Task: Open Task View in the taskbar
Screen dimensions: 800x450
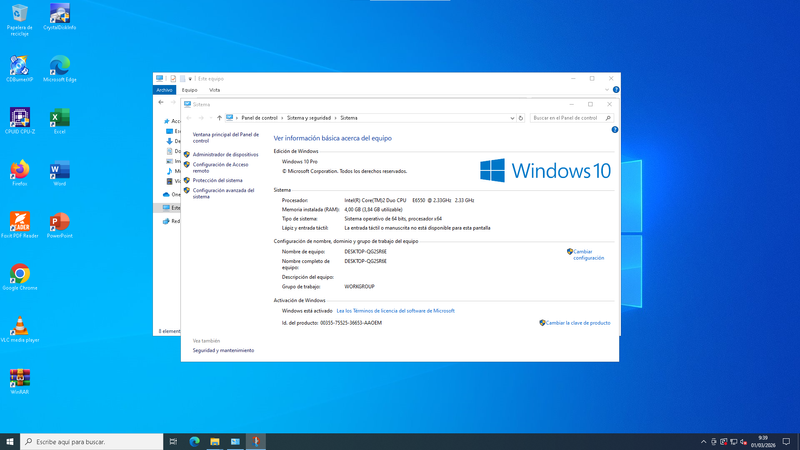Action: click(x=173, y=442)
